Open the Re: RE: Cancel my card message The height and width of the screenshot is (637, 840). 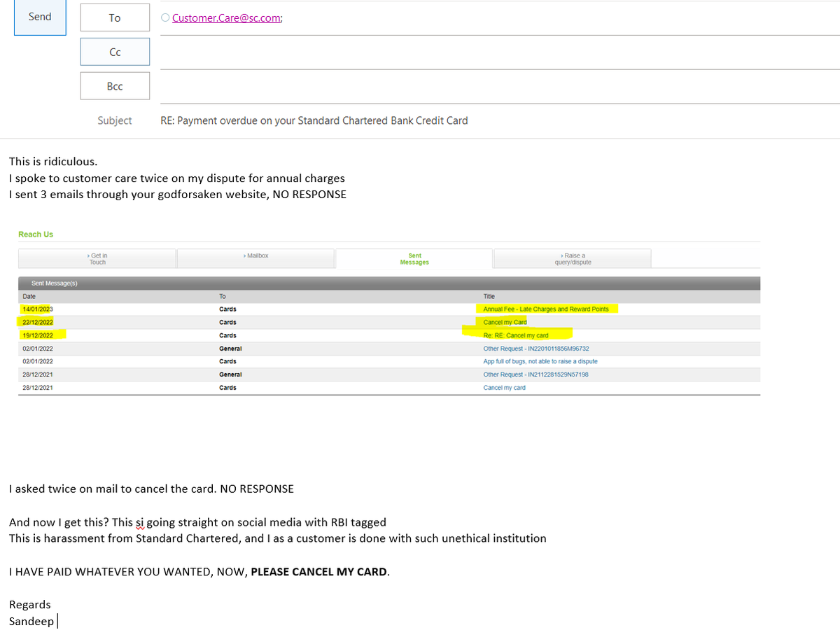coord(516,335)
